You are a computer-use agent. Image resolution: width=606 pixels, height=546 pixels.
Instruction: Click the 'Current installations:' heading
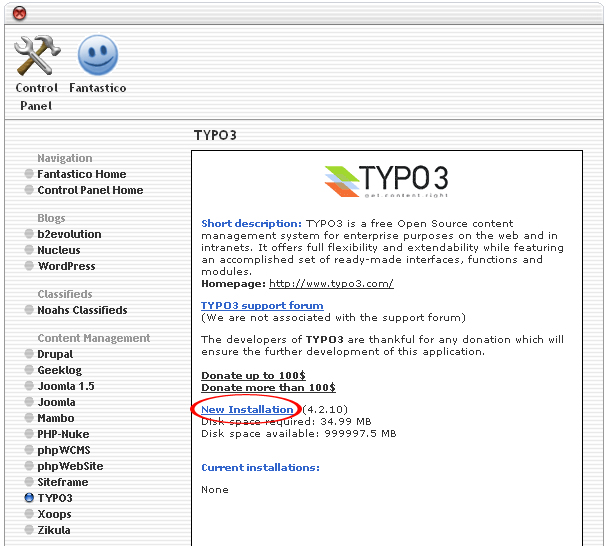(x=260, y=468)
